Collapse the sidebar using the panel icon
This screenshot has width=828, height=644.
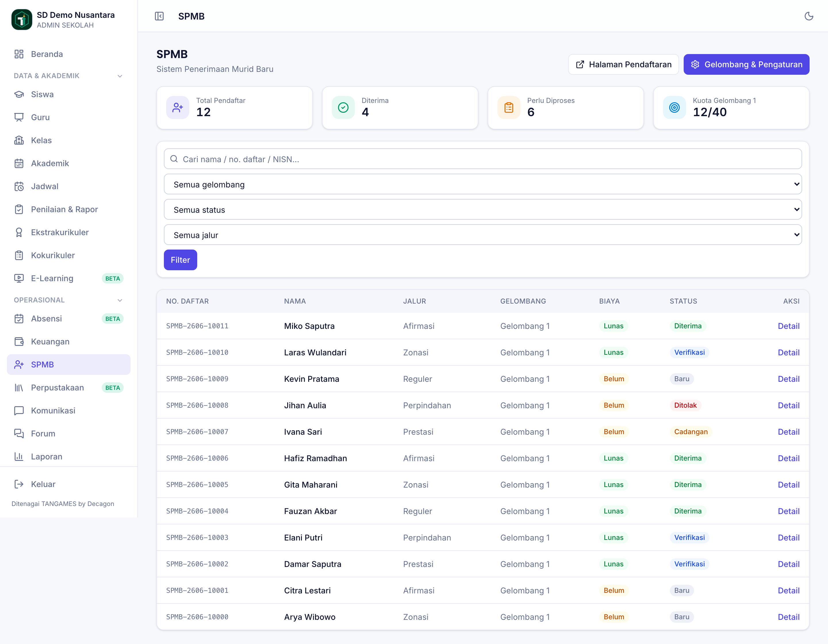coord(159,16)
